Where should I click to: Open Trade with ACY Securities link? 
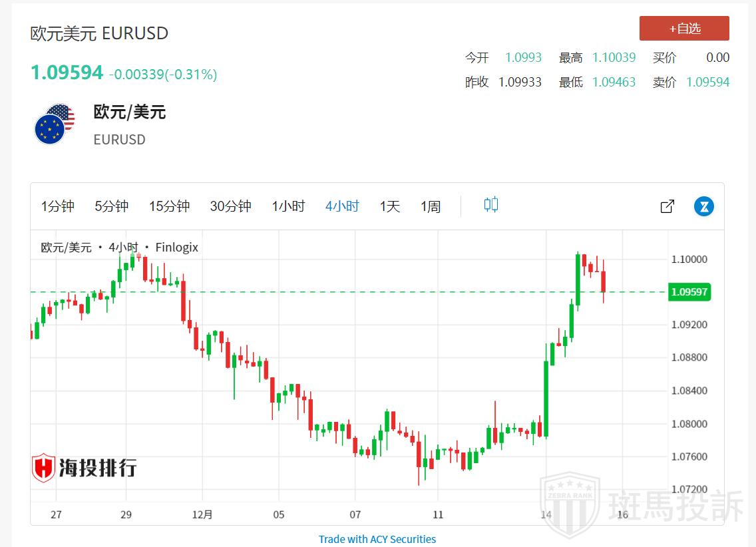click(x=377, y=539)
